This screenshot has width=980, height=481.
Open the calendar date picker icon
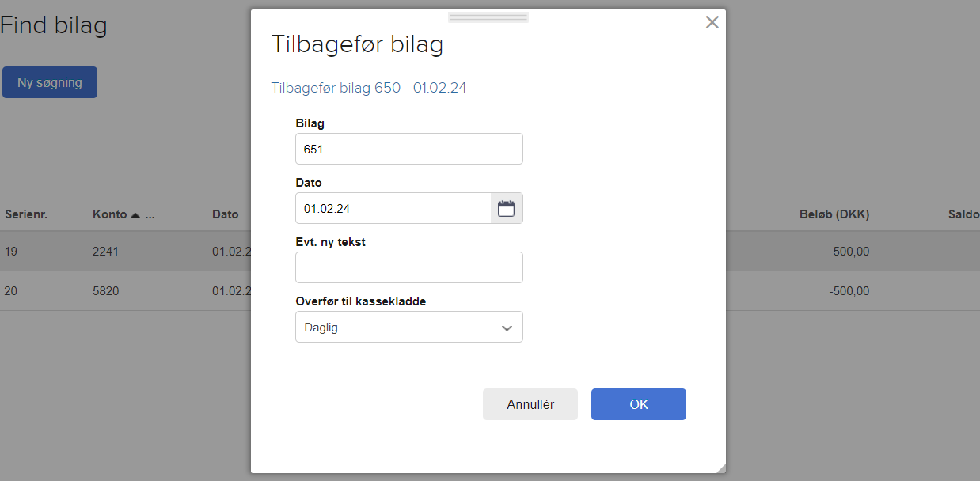click(507, 207)
